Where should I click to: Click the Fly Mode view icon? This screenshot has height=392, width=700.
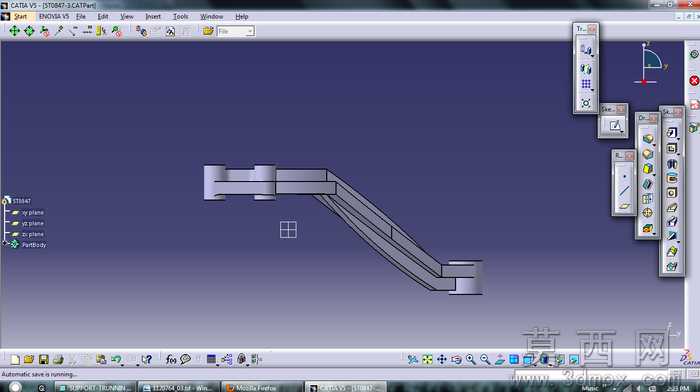click(413, 359)
